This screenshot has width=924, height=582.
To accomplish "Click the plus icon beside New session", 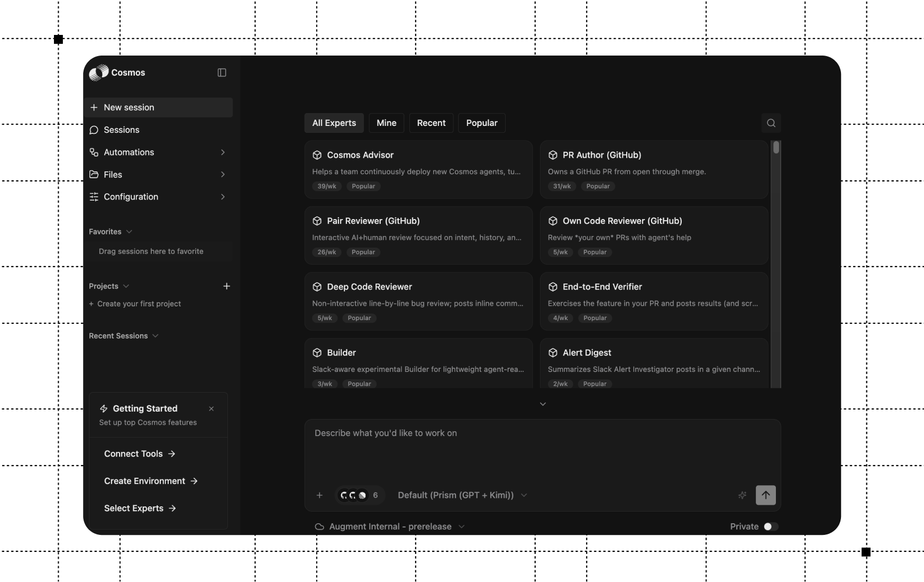I will pos(94,107).
